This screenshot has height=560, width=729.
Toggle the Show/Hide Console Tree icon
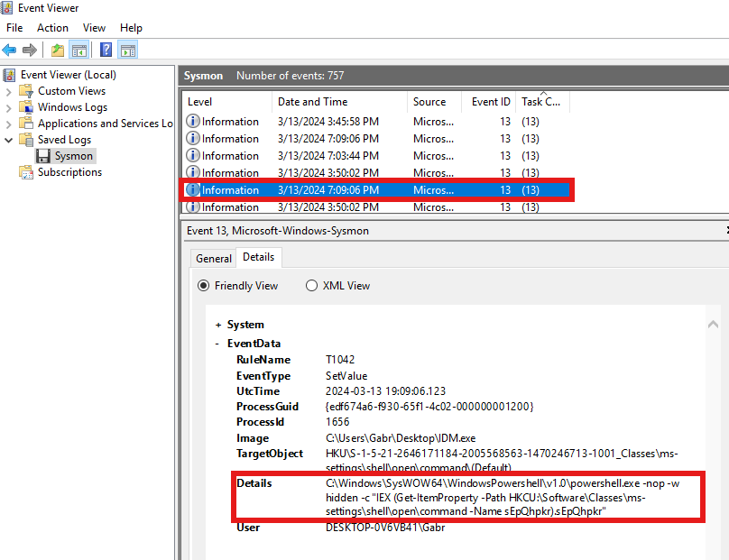pyautogui.click(x=79, y=50)
